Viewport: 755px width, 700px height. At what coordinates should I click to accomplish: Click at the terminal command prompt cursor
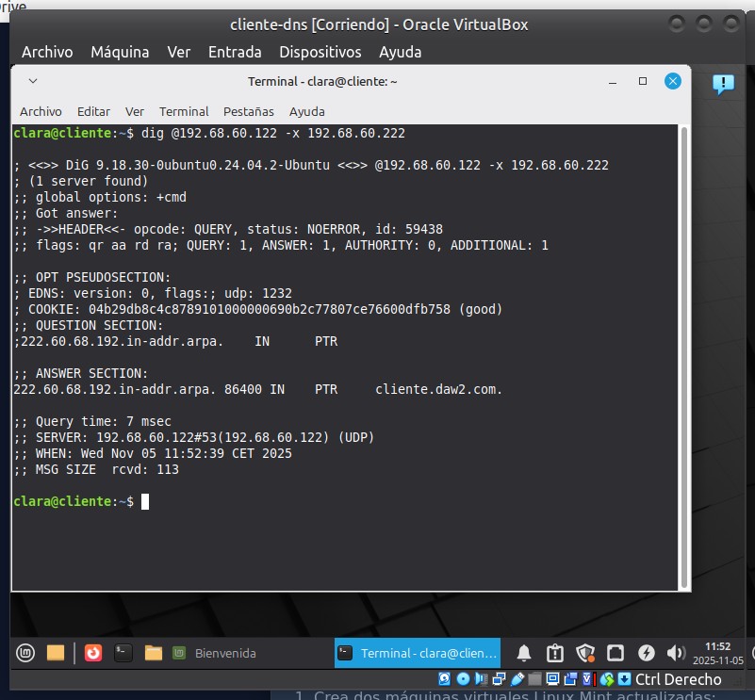coord(145,502)
